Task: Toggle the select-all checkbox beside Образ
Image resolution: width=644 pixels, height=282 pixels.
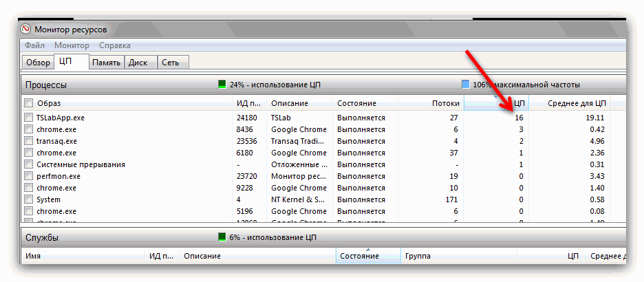Action: point(28,103)
